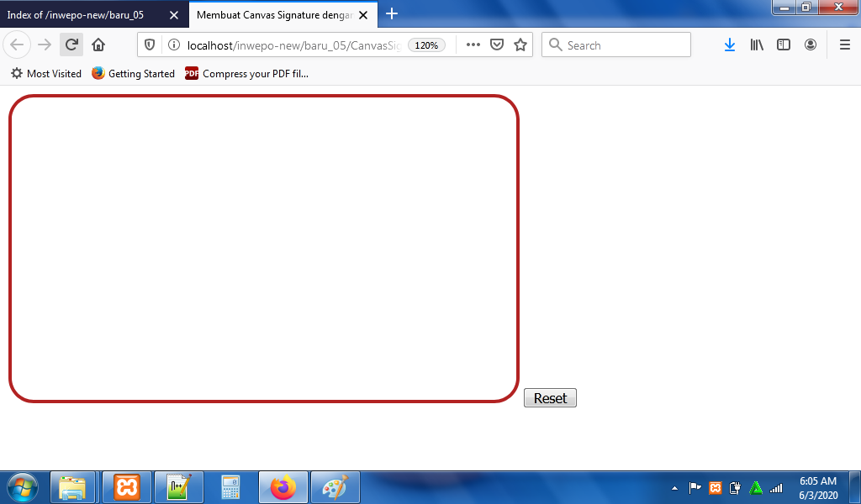Viewport: 861px width, 504px height.
Task: Open Getting Started bookmark
Action: 134,73
